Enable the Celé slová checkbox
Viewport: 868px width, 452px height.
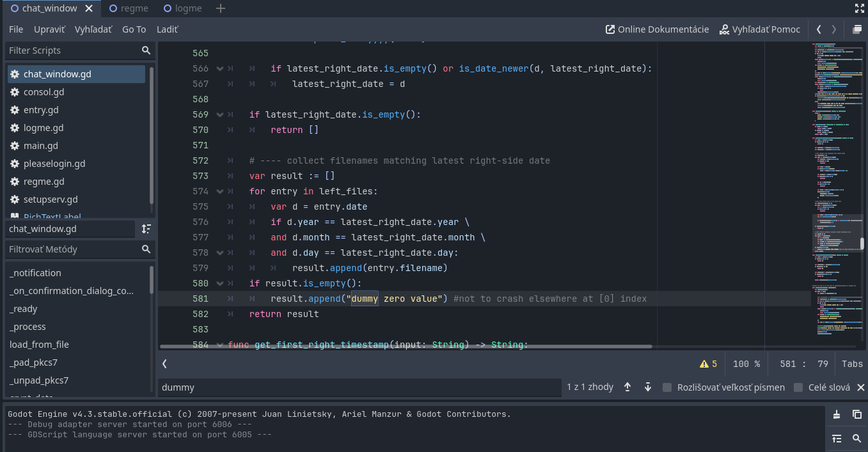(x=798, y=387)
